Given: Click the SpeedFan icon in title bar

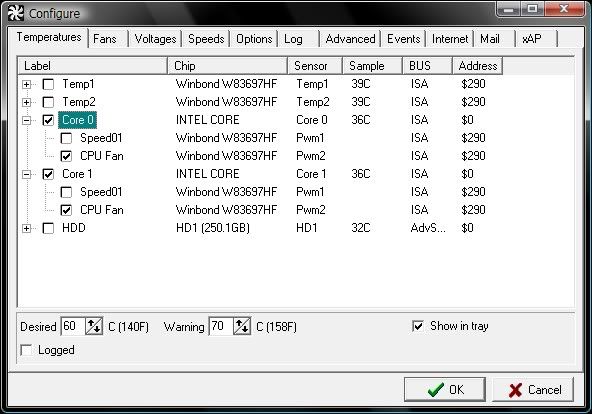Looking at the screenshot, I should point(16,13).
